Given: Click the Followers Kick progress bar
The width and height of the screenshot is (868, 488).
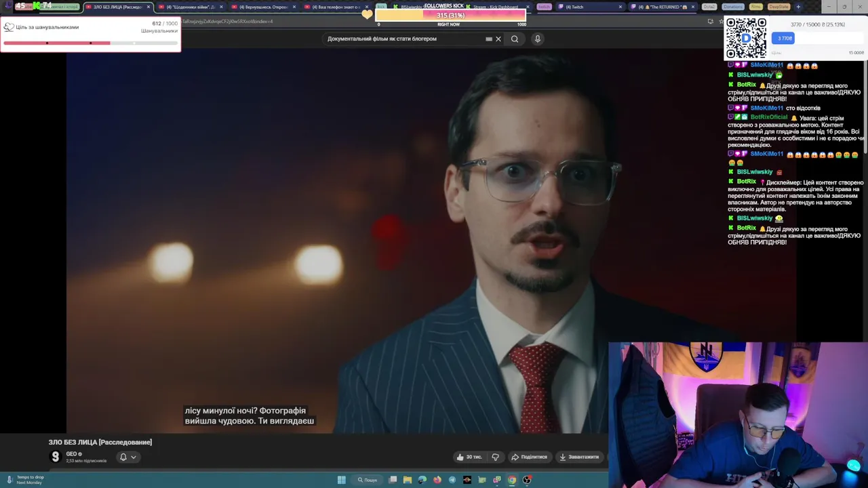Looking at the screenshot, I should (450, 15).
